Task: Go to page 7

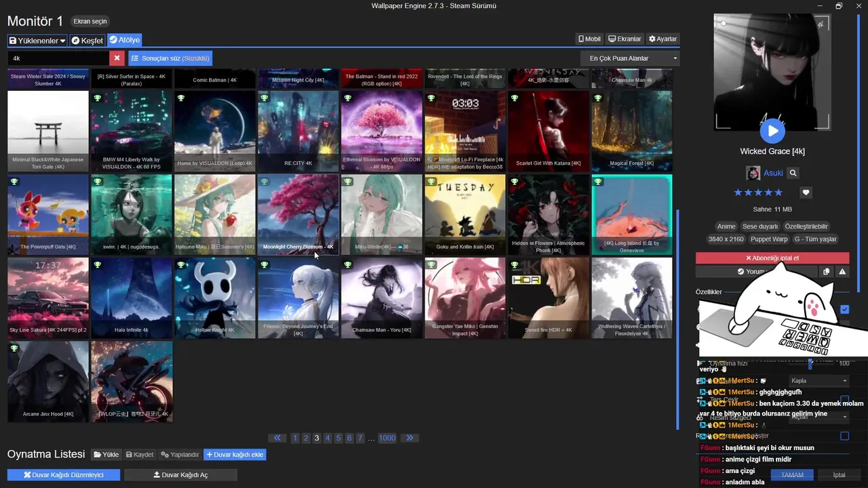Action: (x=360, y=438)
